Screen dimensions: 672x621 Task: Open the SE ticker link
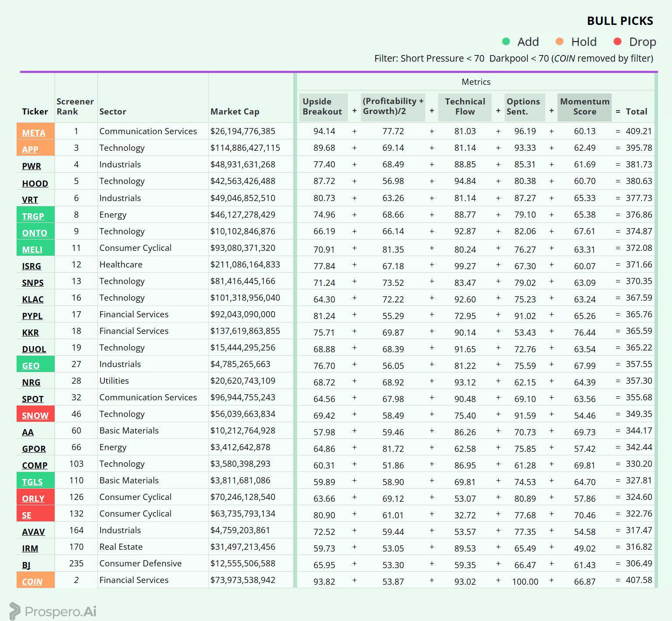pos(27,515)
